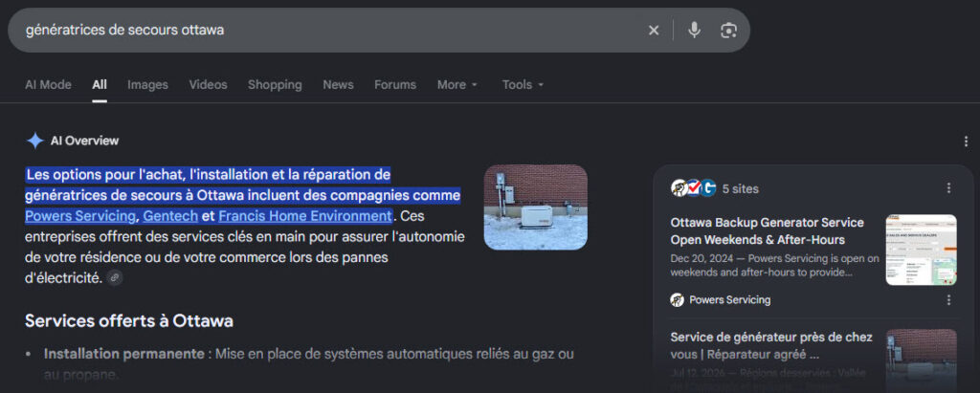Clear the search box text
Viewport: 980px width, 393px height.
(653, 30)
